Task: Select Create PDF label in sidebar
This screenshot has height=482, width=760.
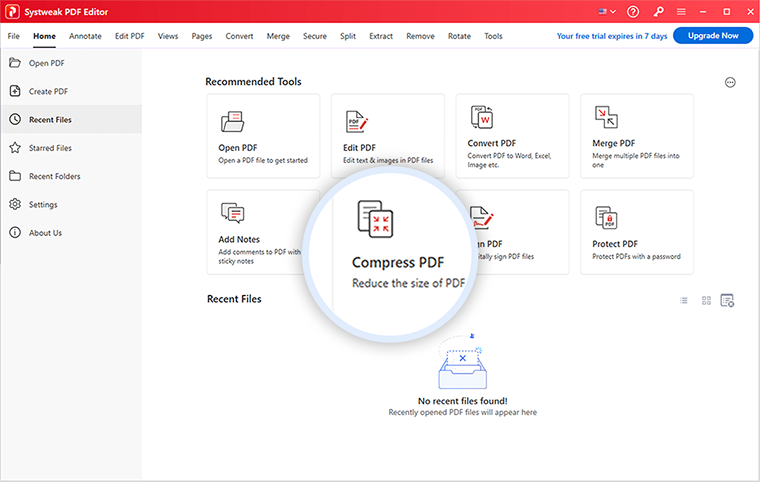Action: click(x=48, y=91)
